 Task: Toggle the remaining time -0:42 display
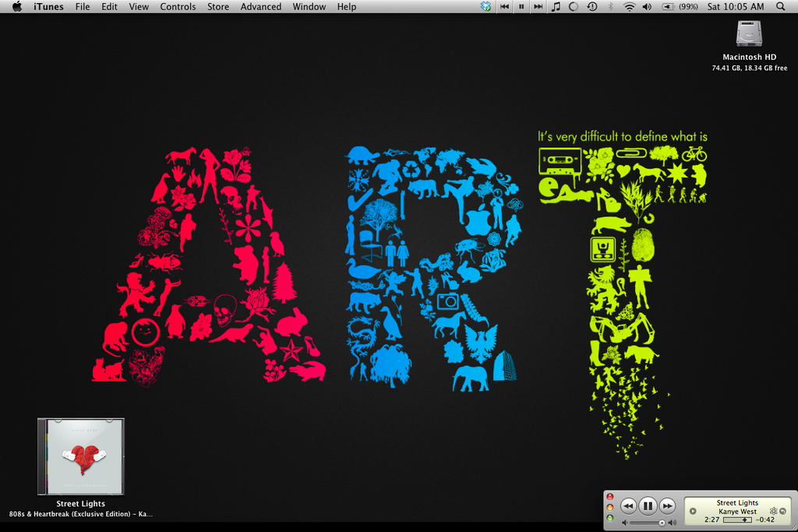765,520
